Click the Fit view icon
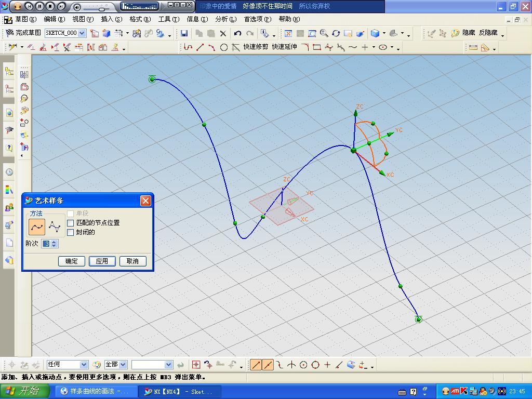 click(288, 33)
